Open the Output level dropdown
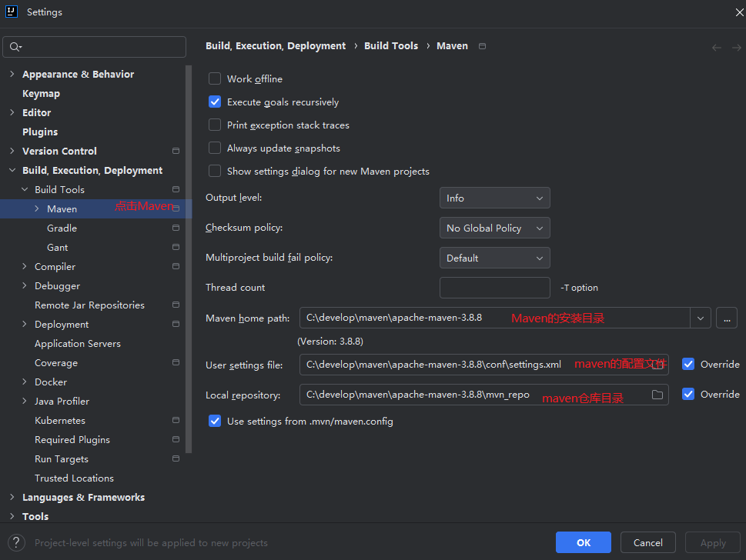 tap(495, 198)
